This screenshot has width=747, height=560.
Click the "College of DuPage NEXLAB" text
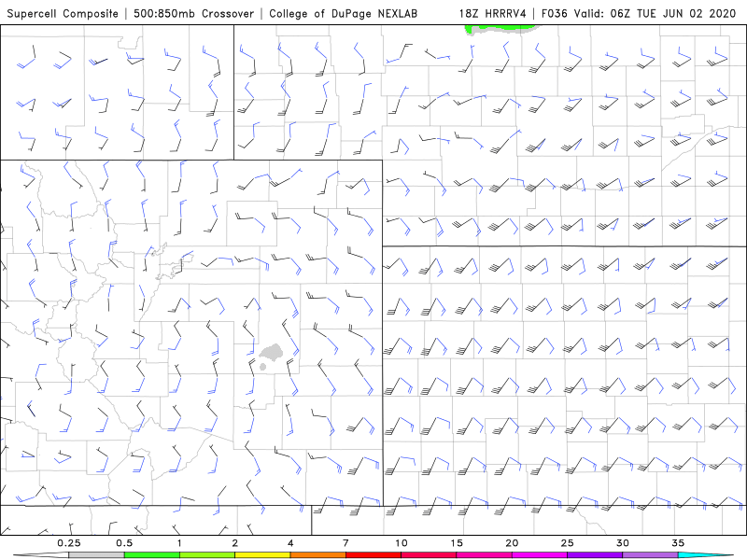tap(343, 13)
